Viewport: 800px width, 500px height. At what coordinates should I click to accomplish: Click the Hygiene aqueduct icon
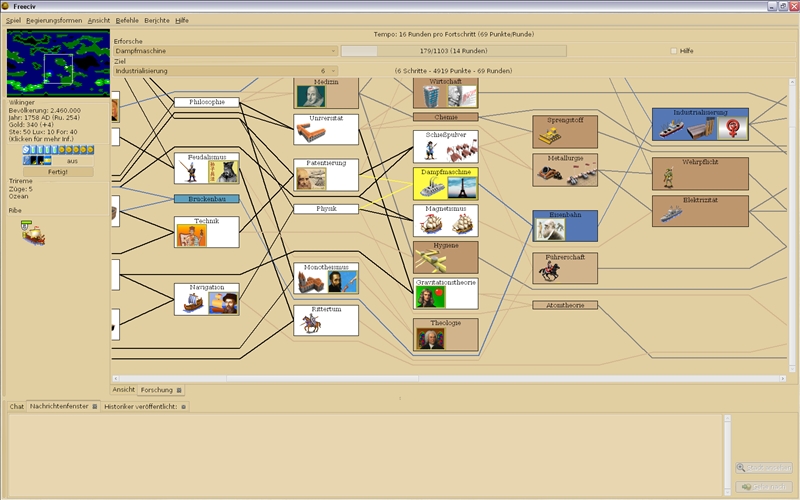tap(431, 261)
